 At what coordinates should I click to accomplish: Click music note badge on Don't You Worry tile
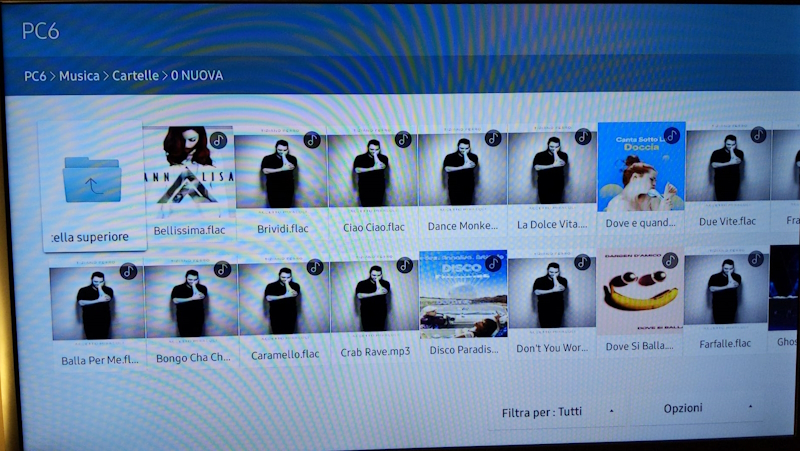tap(582, 262)
